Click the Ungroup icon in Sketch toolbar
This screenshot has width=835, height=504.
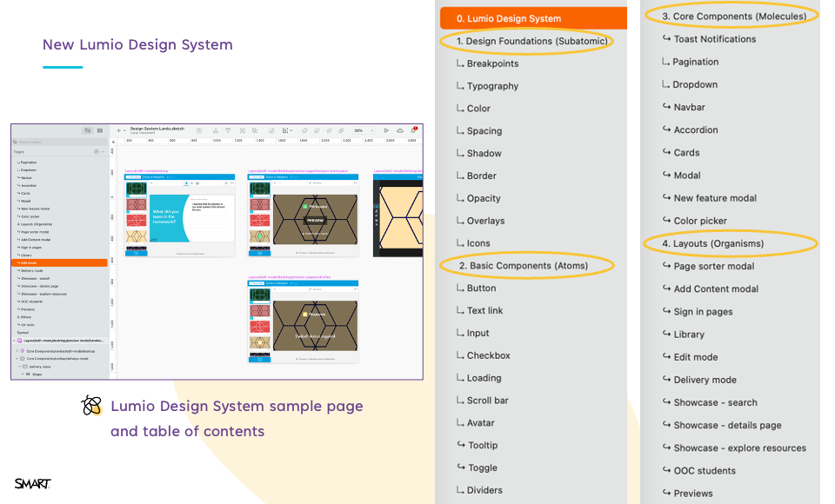tap(255, 130)
